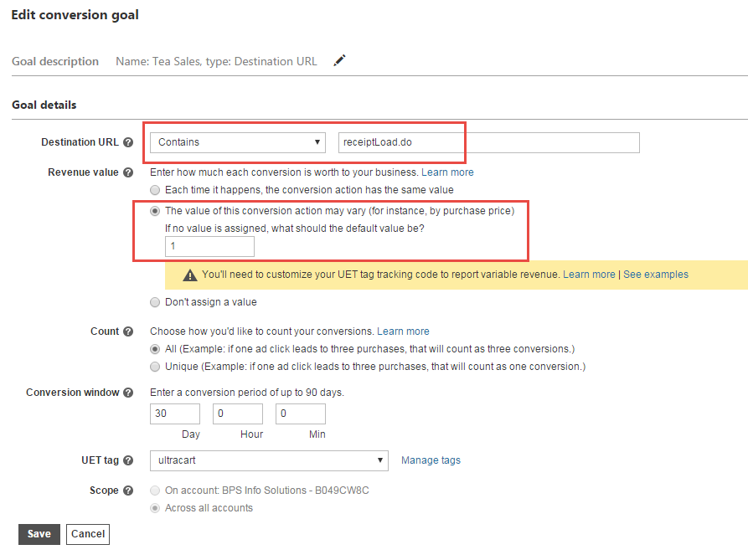Screen dimensions: 748x560
Task: Click 'If no value is assigned' default value question
Action: click(x=294, y=229)
